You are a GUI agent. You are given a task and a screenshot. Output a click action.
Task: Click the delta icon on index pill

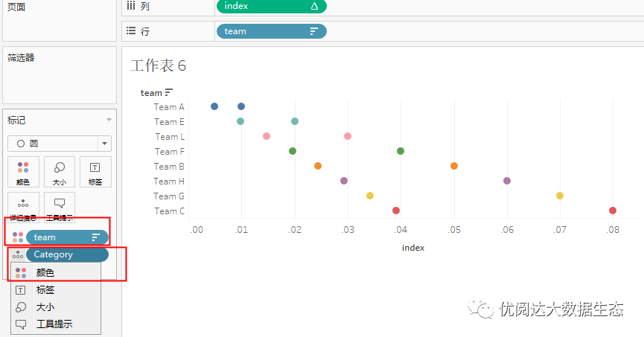click(x=313, y=6)
